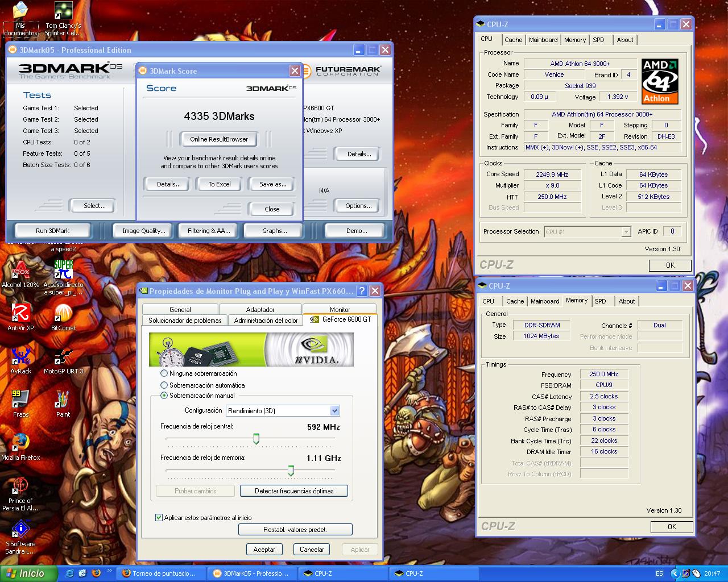Open the Mozilla Firefox desktop icon

pos(20,442)
